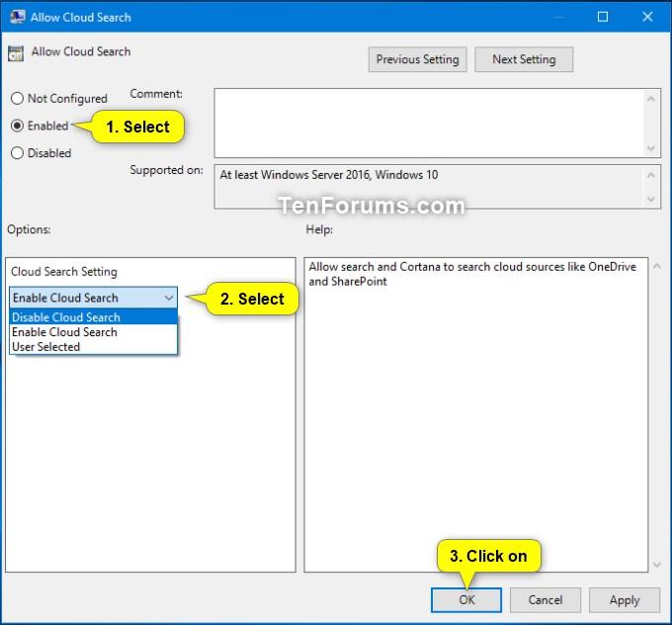672x625 pixels.
Task: Click comment box scroll up arrow
Action: [x=651, y=99]
